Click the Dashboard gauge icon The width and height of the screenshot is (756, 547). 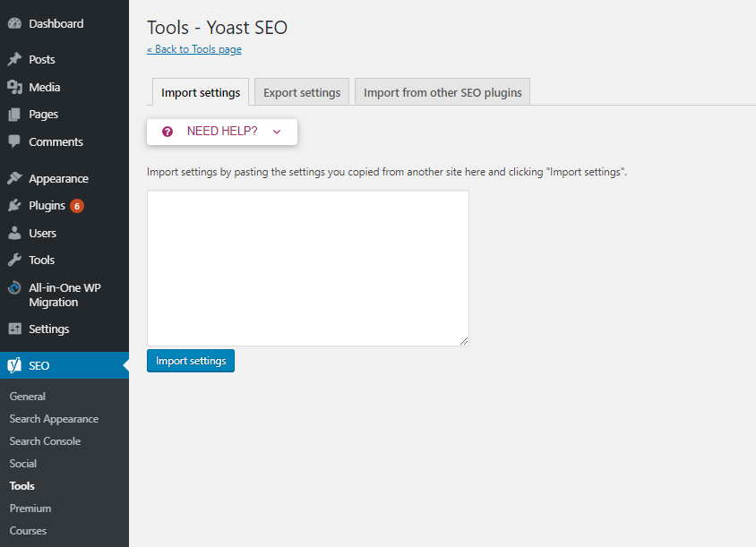click(x=15, y=23)
